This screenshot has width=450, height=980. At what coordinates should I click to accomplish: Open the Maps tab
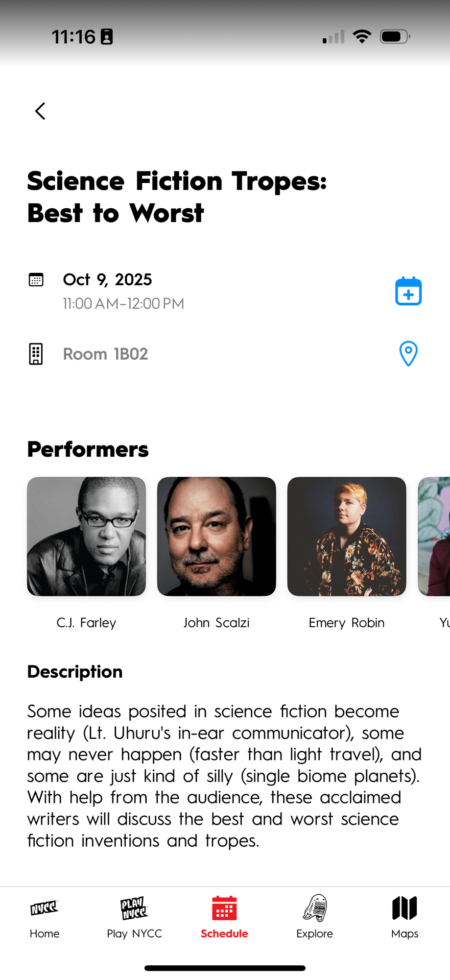point(404,917)
